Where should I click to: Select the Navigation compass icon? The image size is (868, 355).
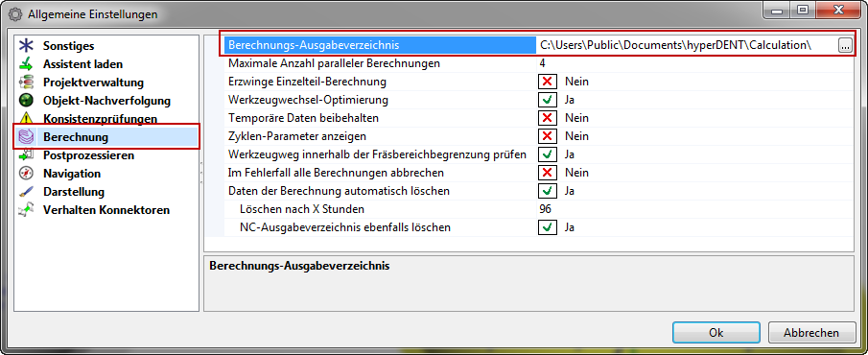pos(26,174)
